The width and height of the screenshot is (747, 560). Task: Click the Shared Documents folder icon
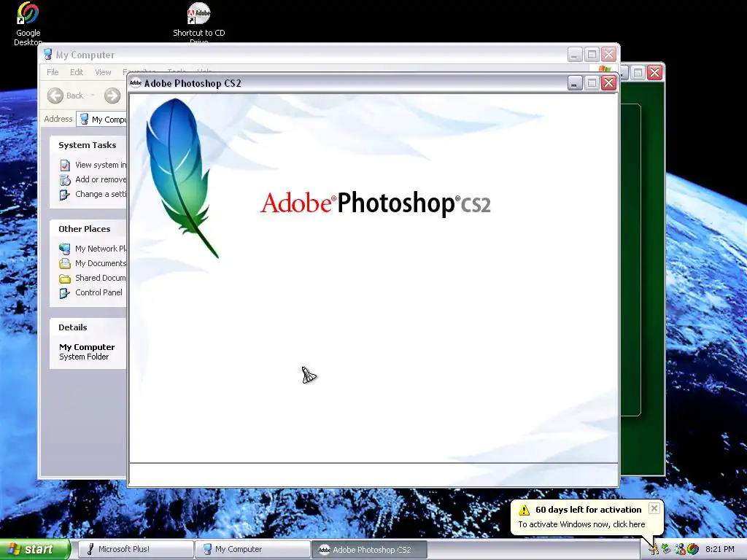(x=65, y=278)
